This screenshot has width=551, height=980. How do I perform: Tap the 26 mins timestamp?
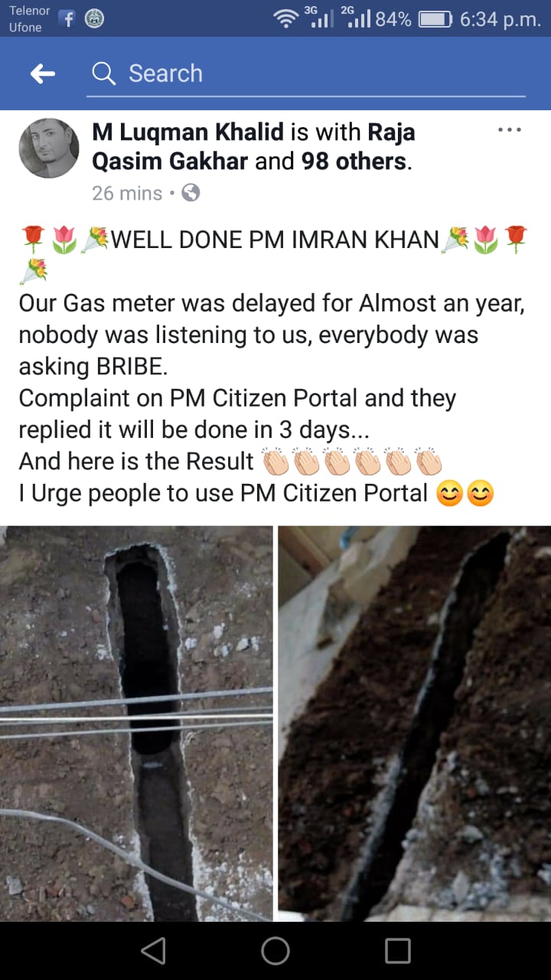[x=127, y=193]
